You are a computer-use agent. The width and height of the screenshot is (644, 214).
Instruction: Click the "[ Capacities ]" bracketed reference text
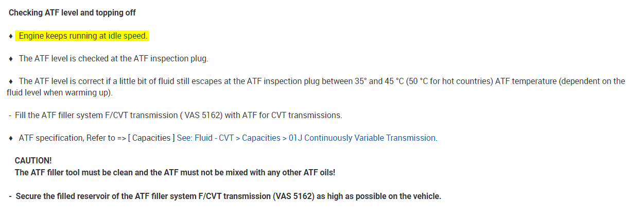coord(151,138)
